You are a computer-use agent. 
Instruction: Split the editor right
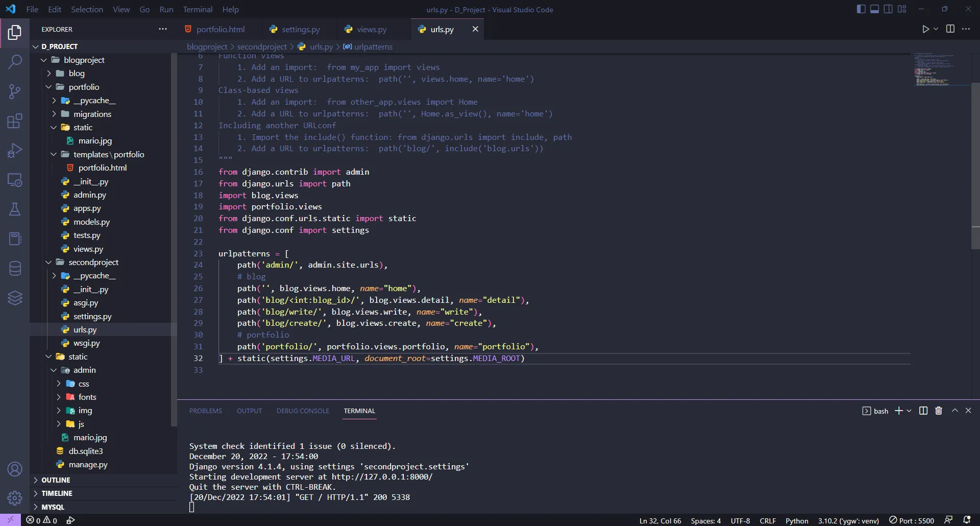(950, 29)
